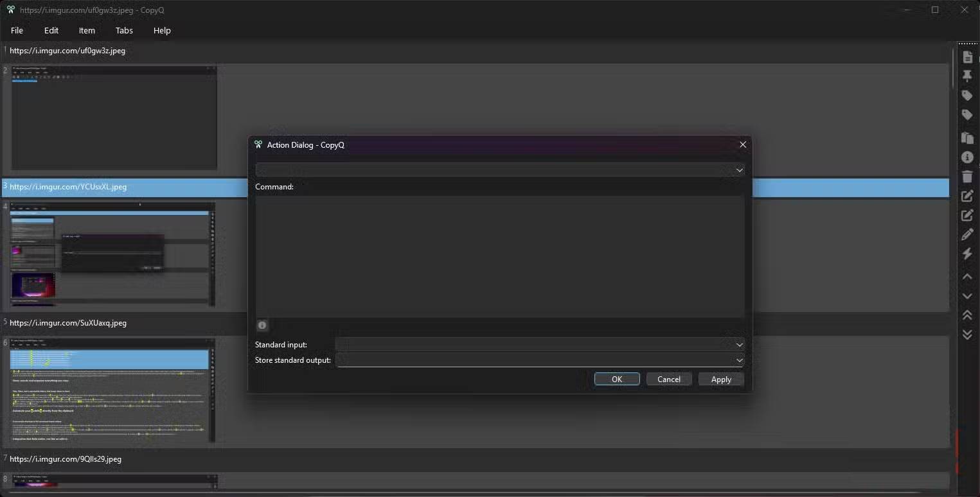Delete the item using the trash icon
Image resolution: width=980 pixels, height=497 pixels.
(967, 177)
